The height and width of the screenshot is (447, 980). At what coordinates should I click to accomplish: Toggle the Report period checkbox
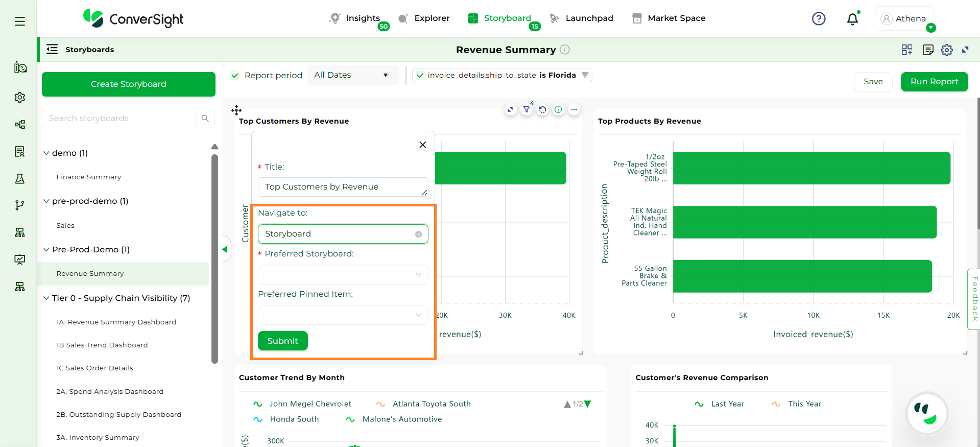(235, 76)
